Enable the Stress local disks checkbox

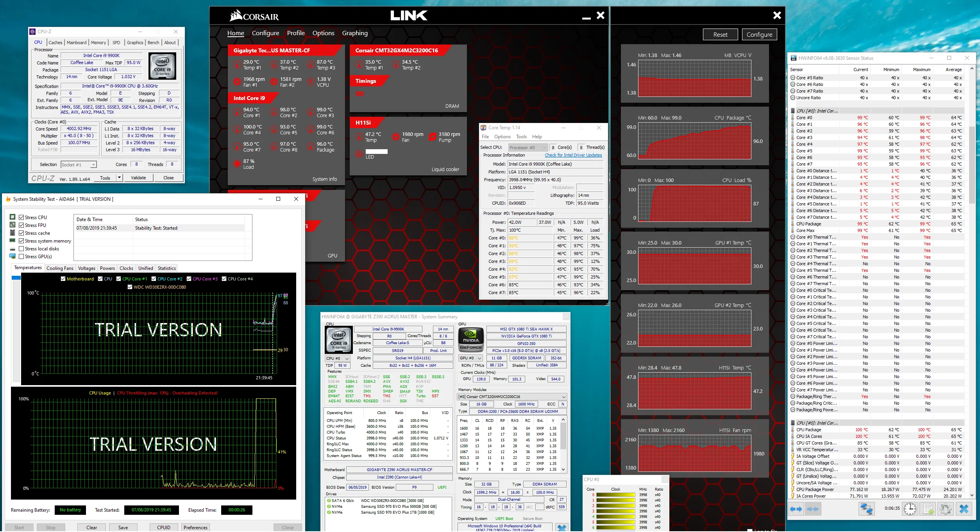click(x=21, y=249)
